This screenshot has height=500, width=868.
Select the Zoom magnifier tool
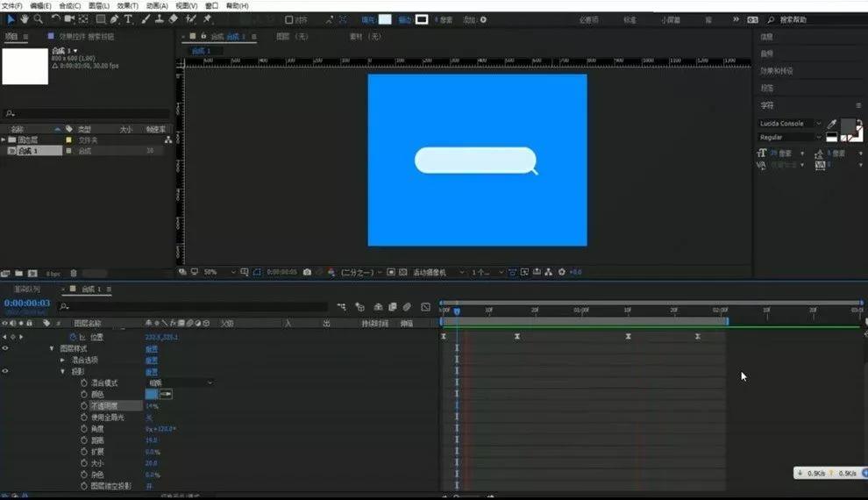pos(39,19)
